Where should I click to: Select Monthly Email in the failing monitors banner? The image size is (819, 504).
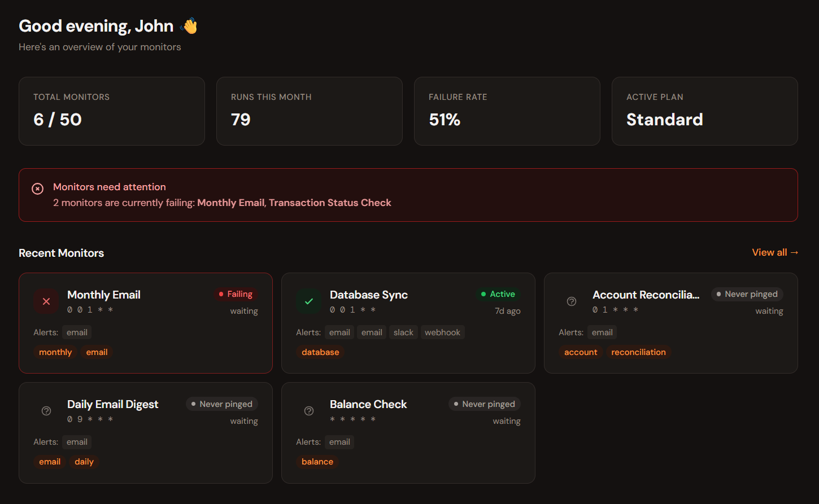pos(230,203)
